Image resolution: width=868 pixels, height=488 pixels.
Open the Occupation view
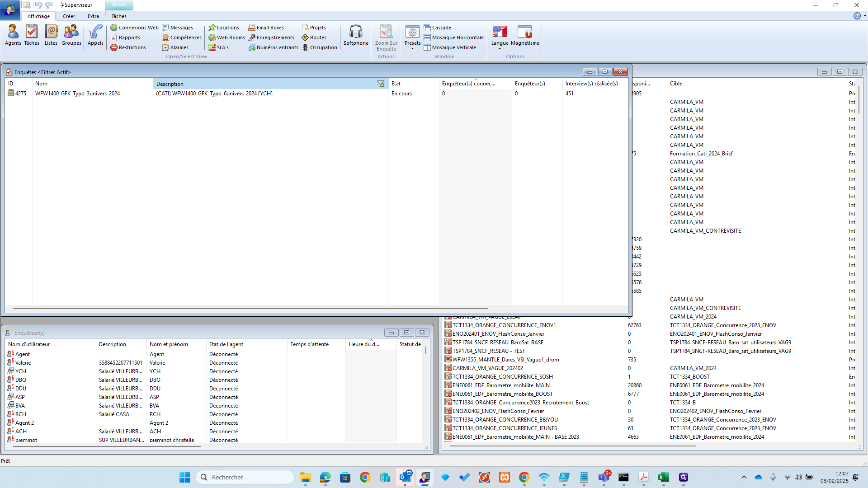(x=320, y=47)
